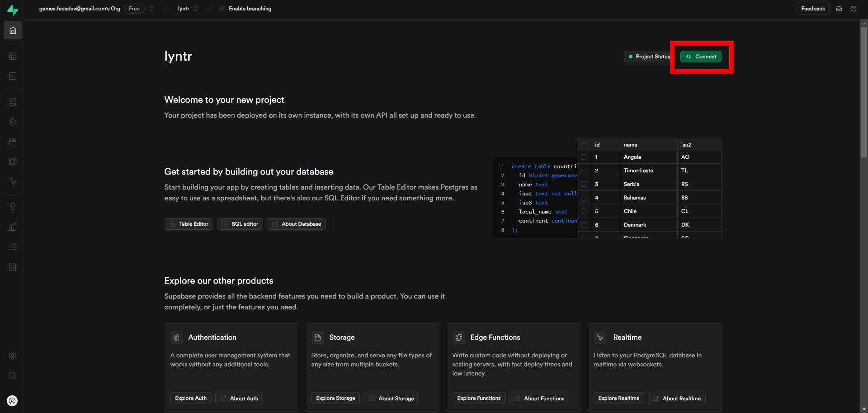Open the Database sidebar icon
Screen dimensions: 868x413
[x=13, y=102]
